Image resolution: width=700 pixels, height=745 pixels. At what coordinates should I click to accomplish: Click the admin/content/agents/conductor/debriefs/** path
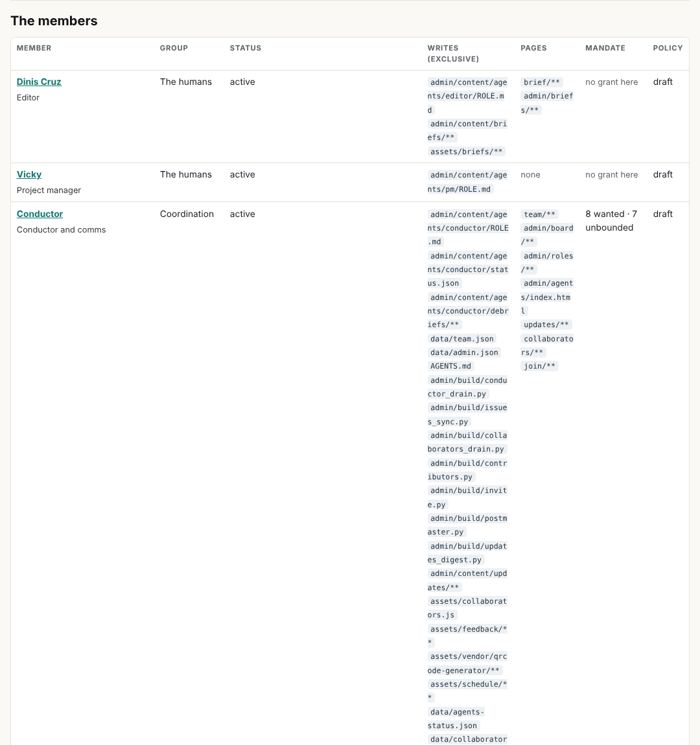point(467,311)
